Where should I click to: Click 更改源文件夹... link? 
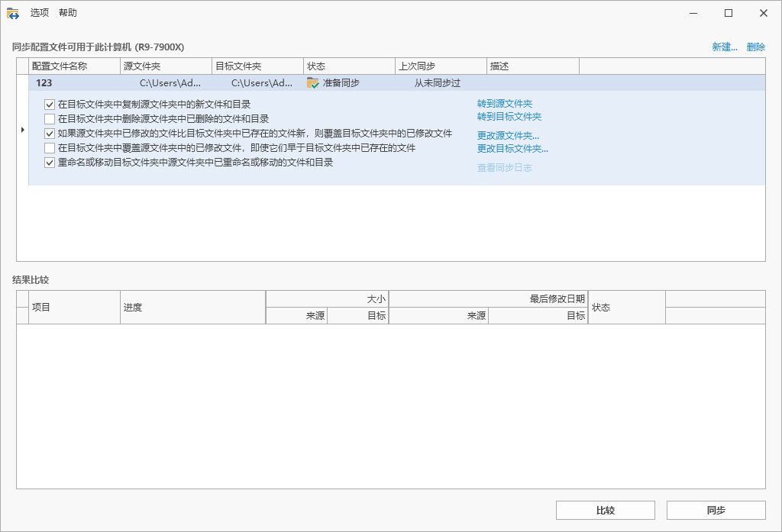(508, 136)
